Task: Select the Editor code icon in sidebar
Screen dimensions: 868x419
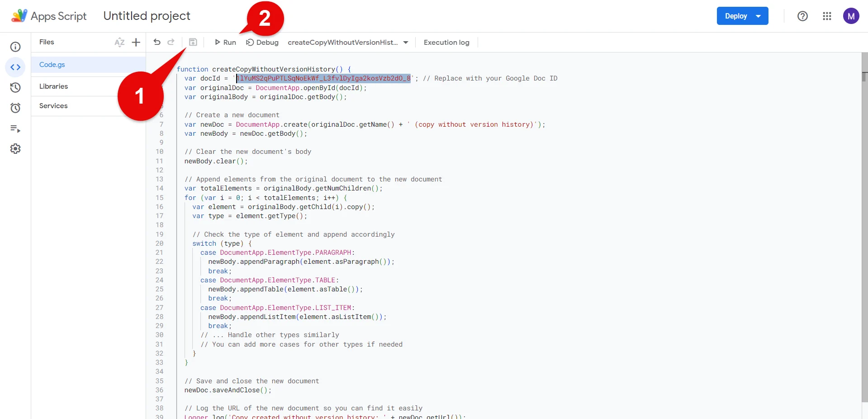Action: click(15, 67)
